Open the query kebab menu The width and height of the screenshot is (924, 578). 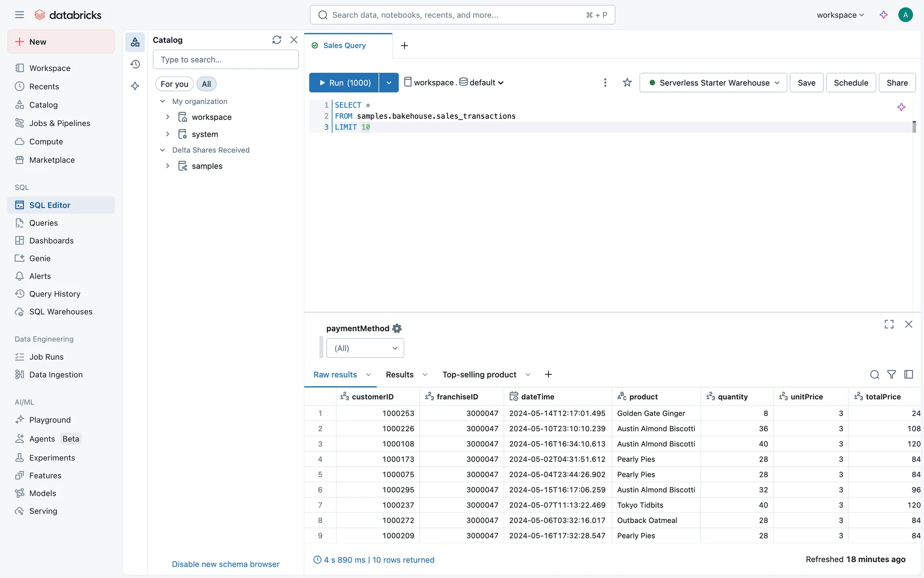605,83
